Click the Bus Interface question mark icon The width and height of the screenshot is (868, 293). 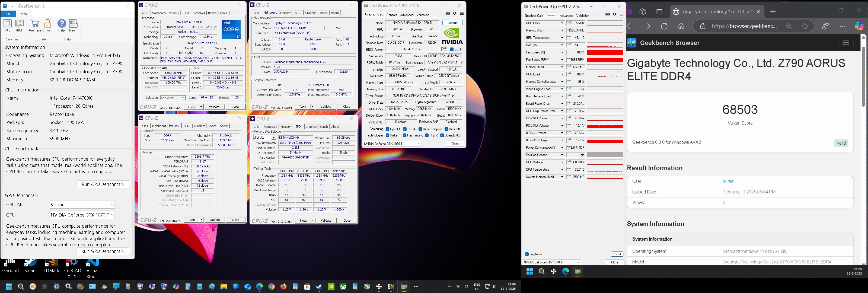click(x=462, y=62)
